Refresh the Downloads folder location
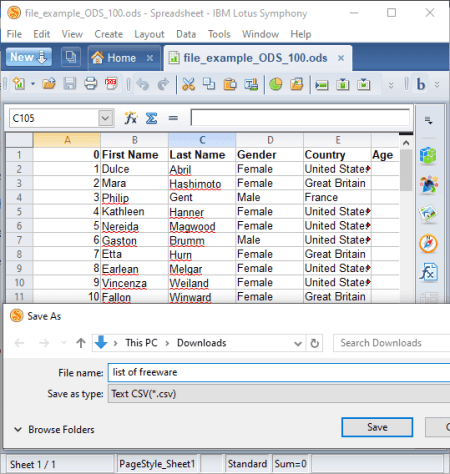 tap(314, 343)
